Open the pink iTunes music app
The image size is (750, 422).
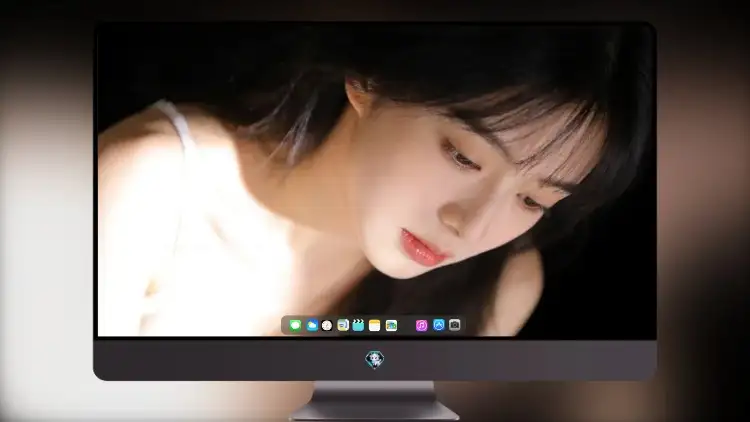click(421, 325)
